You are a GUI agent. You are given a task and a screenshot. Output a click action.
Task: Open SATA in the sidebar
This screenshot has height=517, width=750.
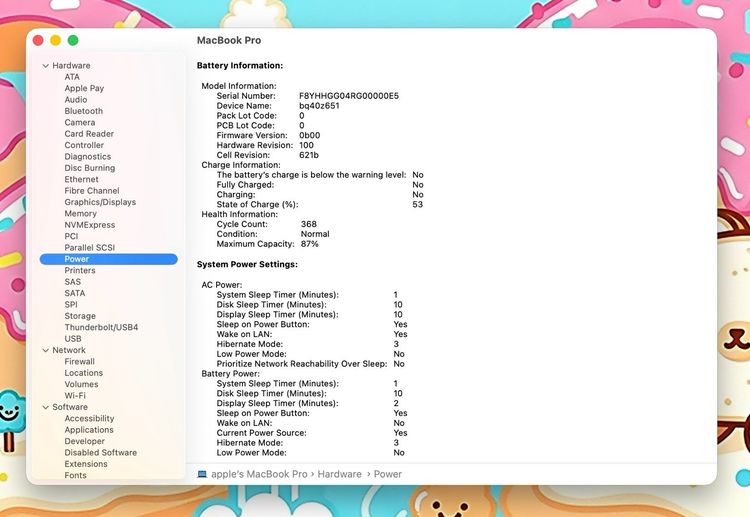coord(75,293)
